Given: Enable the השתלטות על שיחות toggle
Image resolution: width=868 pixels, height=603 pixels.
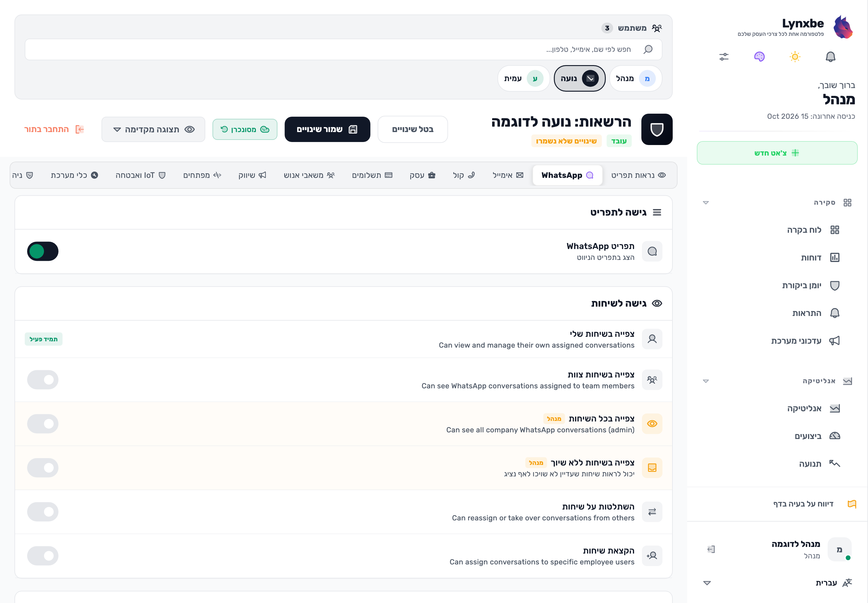Looking at the screenshot, I should tap(43, 512).
